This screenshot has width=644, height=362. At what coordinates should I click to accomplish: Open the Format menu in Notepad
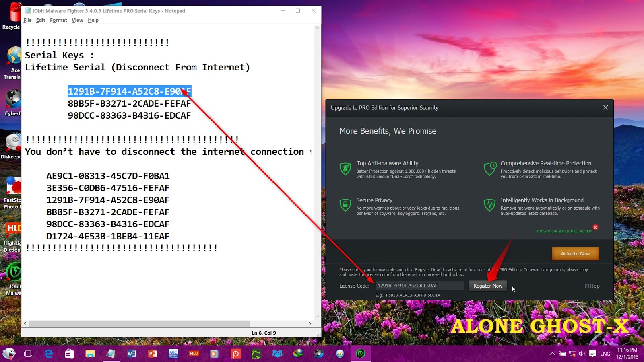pyautogui.click(x=58, y=20)
